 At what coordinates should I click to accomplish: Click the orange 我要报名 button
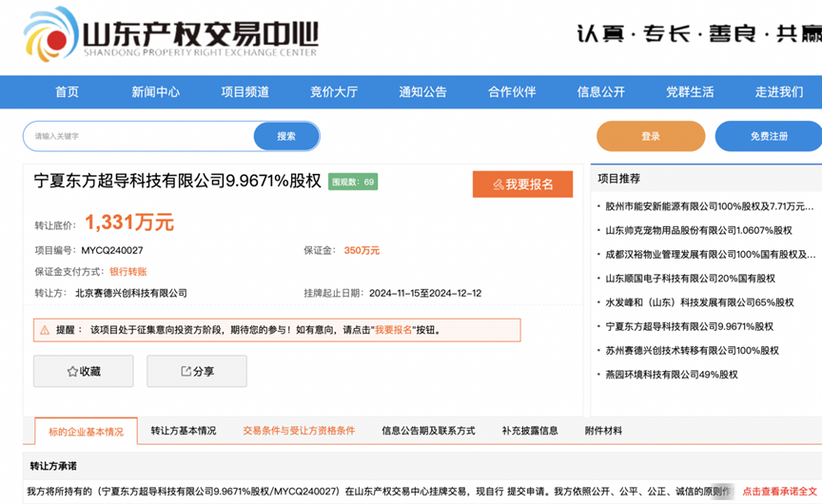[522, 184]
